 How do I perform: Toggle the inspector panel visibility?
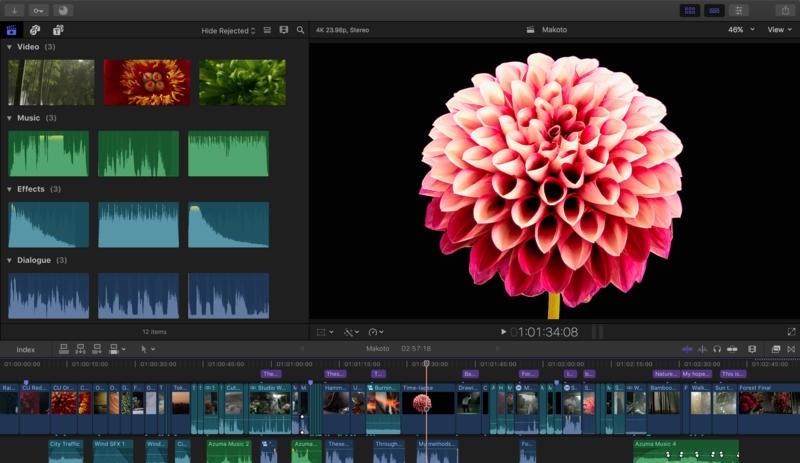pyautogui.click(x=740, y=10)
